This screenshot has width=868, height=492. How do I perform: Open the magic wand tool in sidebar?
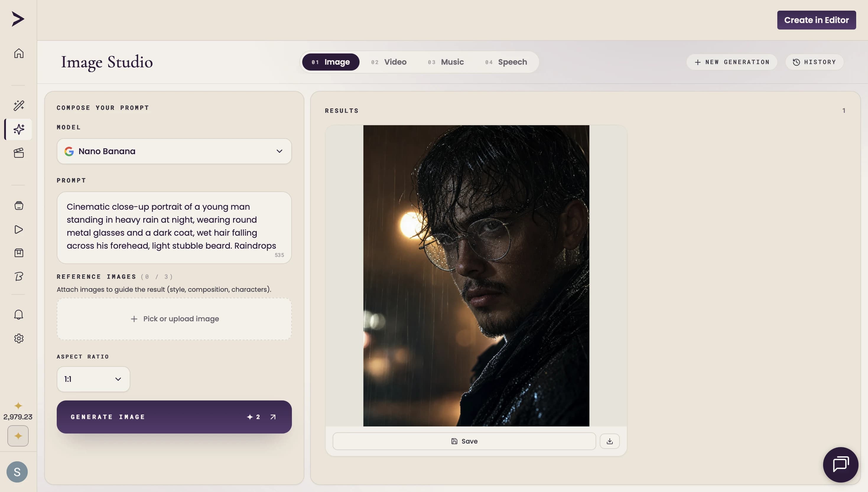(19, 105)
